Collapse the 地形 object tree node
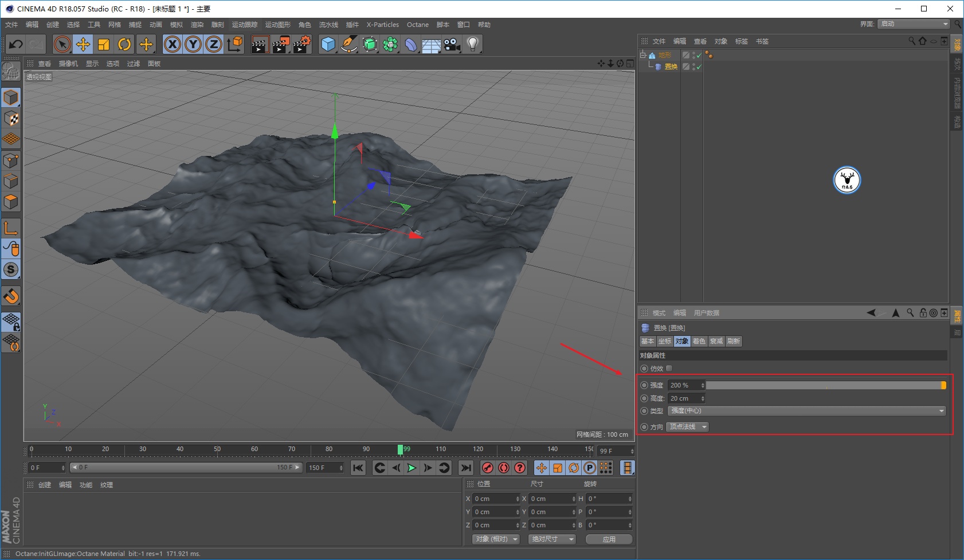 coord(643,55)
